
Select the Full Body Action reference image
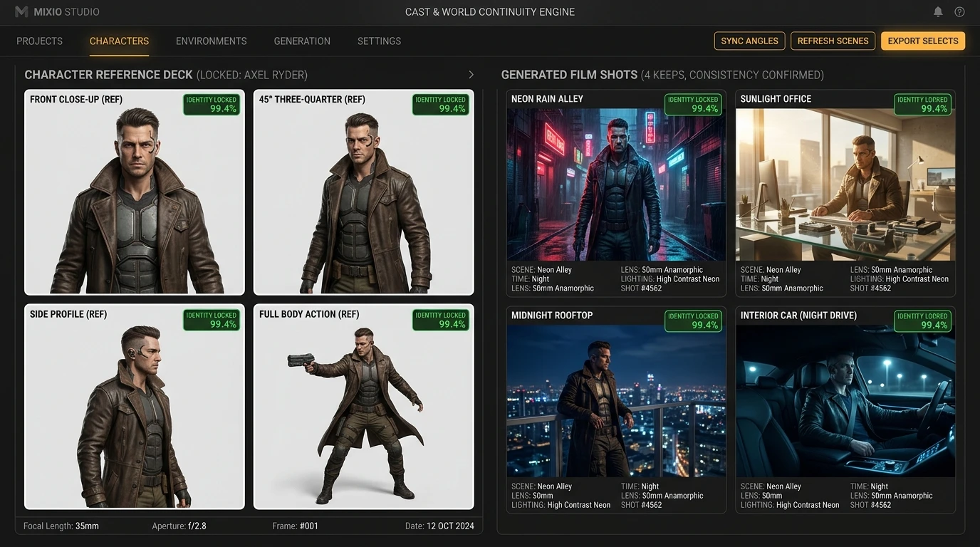(x=364, y=407)
